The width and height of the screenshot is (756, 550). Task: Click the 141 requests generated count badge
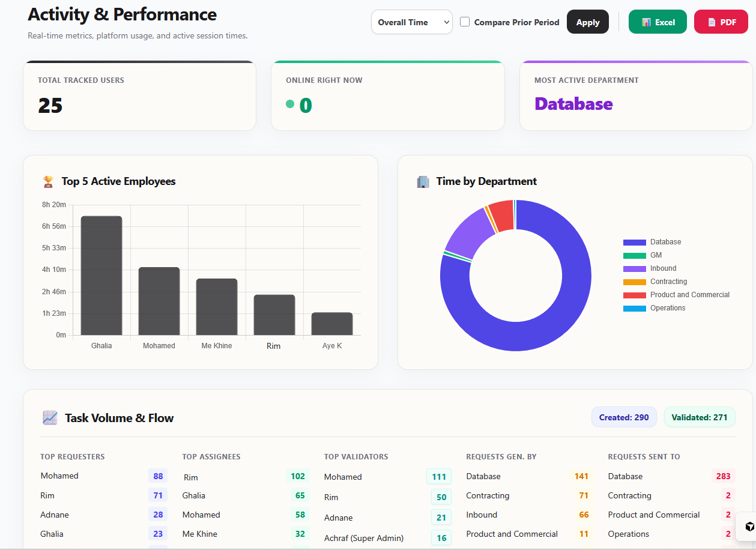coord(581,476)
